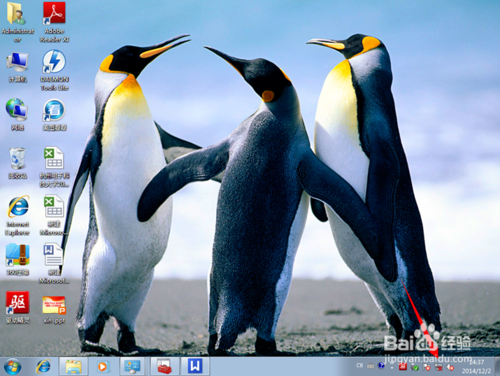
Task: Open the red toolbox taskbar application
Action: click(x=164, y=367)
